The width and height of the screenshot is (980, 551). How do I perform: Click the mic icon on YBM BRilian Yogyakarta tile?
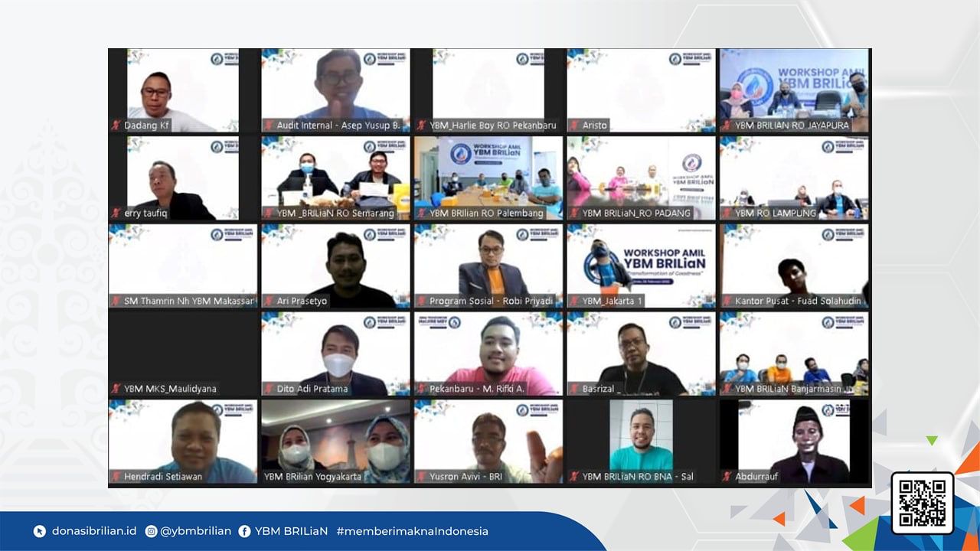pos(267,475)
